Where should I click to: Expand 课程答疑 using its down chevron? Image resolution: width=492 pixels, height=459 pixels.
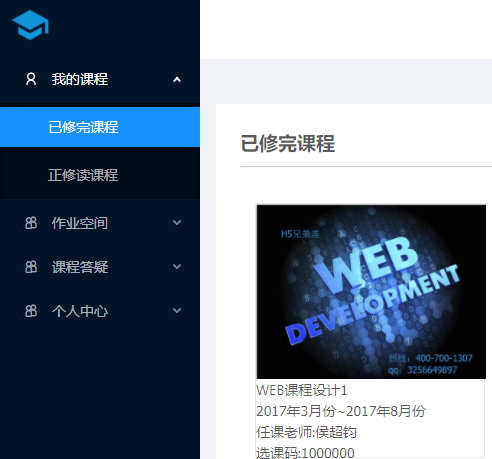coord(177,266)
